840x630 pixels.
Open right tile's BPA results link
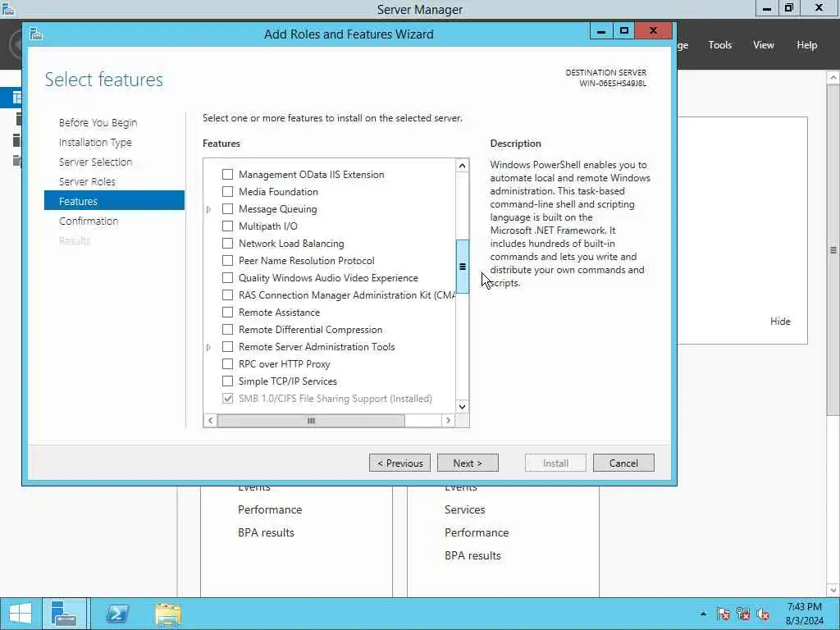[x=472, y=555]
